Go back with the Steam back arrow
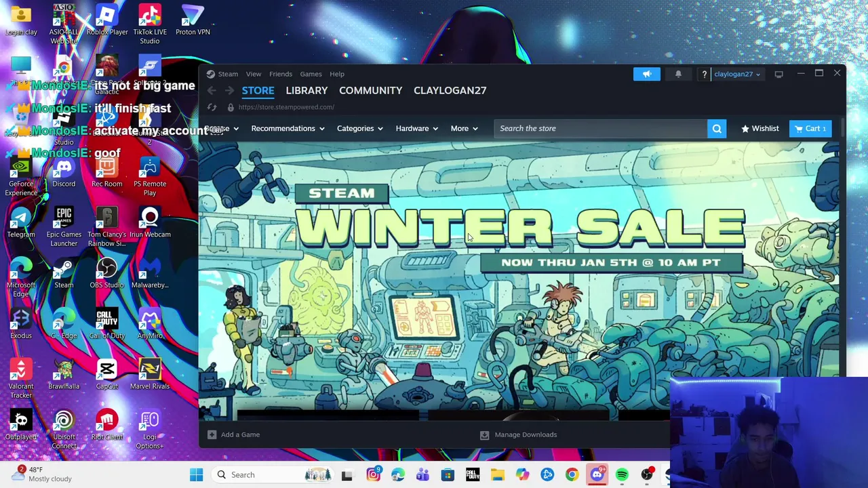The height and width of the screenshot is (488, 868). click(212, 90)
